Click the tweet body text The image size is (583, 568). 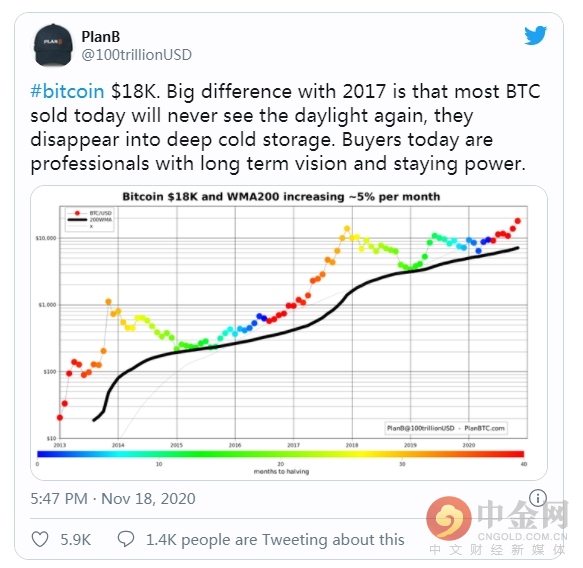[x=285, y=128]
